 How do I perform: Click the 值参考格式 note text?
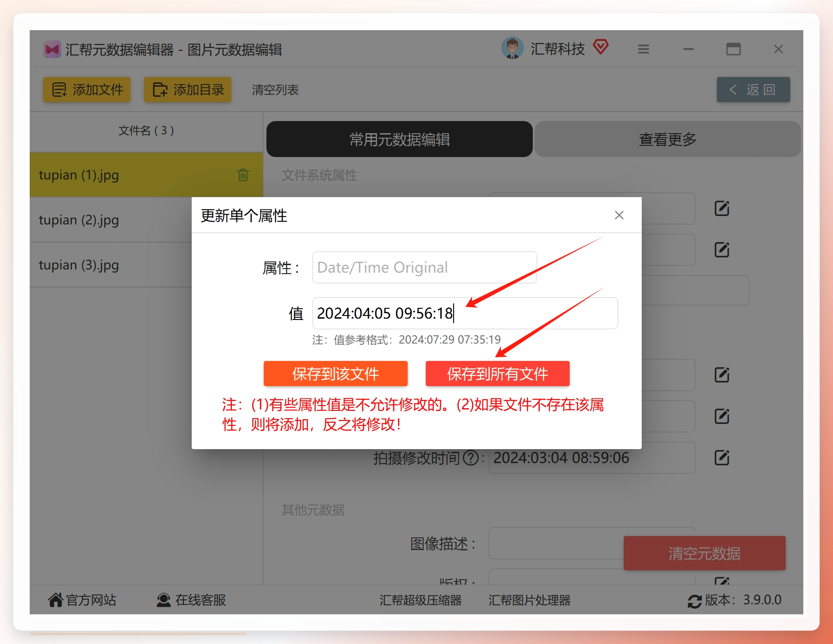[x=406, y=340]
